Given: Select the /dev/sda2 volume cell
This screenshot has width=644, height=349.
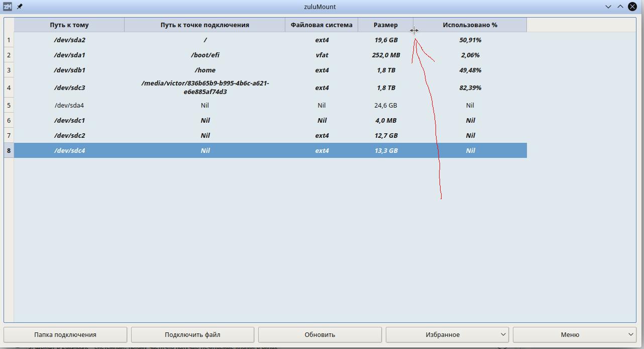Looking at the screenshot, I should [x=69, y=40].
